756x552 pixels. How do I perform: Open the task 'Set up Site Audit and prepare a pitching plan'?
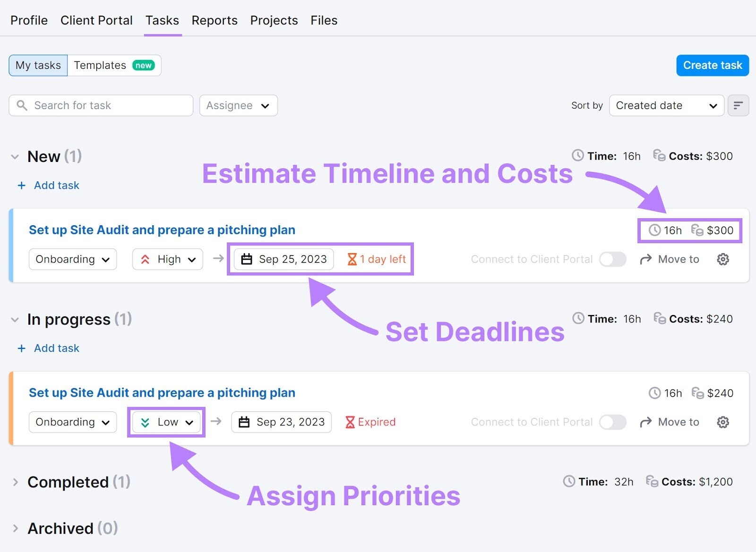(162, 230)
